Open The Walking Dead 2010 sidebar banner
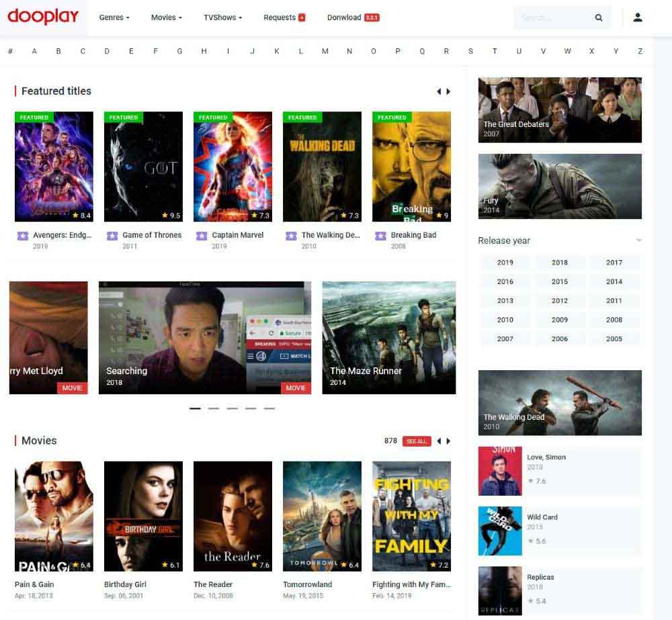The width and height of the screenshot is (672, 620). click(x=560, y=403)
